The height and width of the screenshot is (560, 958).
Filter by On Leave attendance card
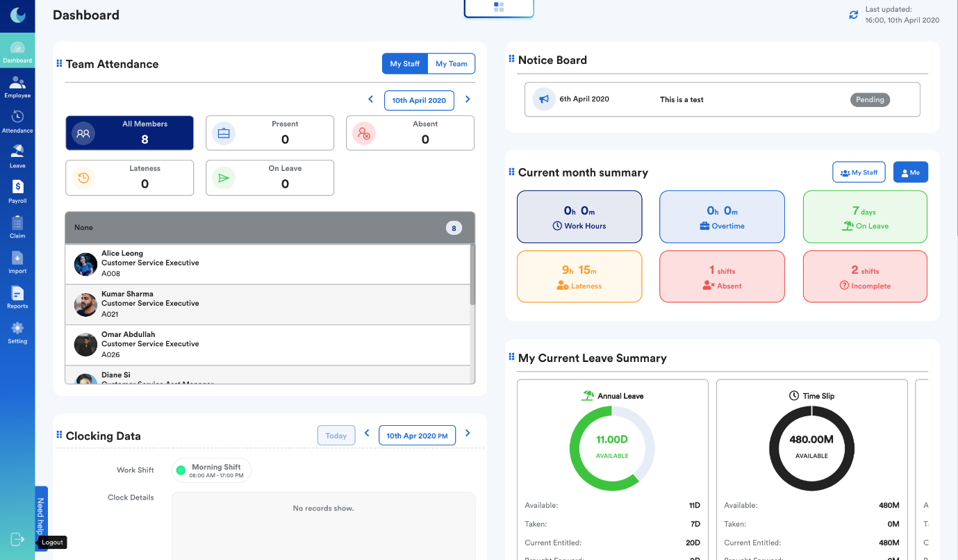(x=270, y=178)
